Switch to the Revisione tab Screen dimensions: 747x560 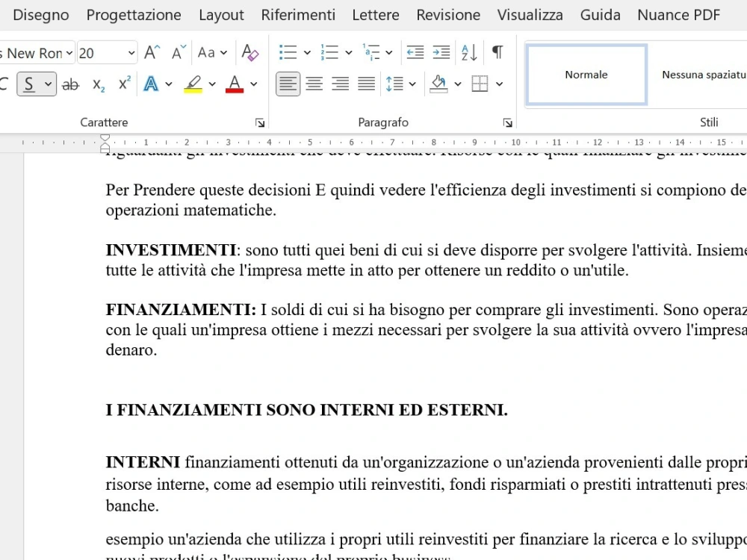pos(448,15)
